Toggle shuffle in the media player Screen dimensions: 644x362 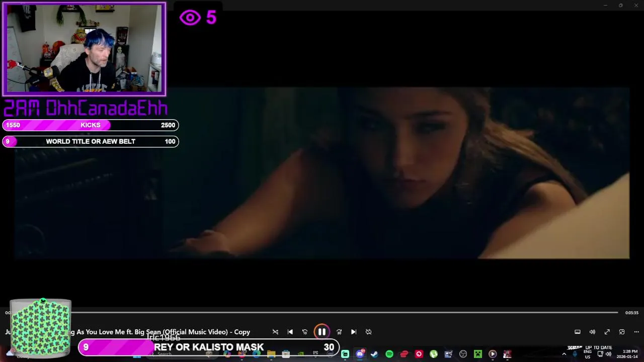pyautogui.click(x=275, y=332)
